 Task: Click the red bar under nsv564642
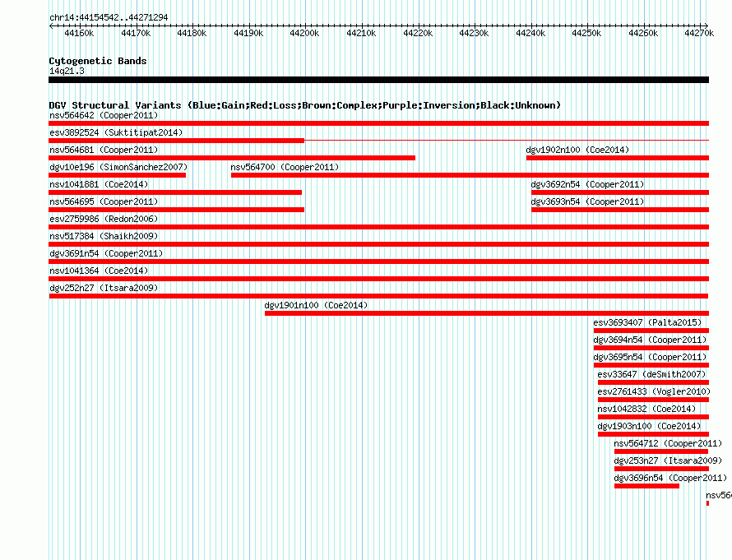(x=378, y=123)
